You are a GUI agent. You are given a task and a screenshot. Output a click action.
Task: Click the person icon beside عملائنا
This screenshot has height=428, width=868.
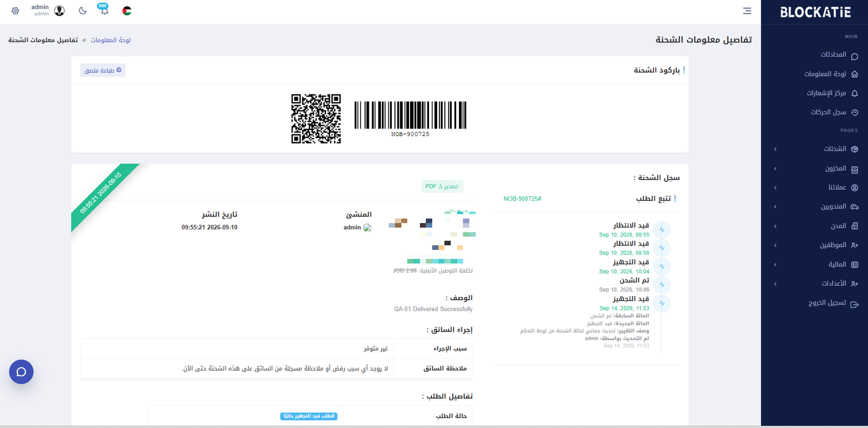tap(854, 188)
